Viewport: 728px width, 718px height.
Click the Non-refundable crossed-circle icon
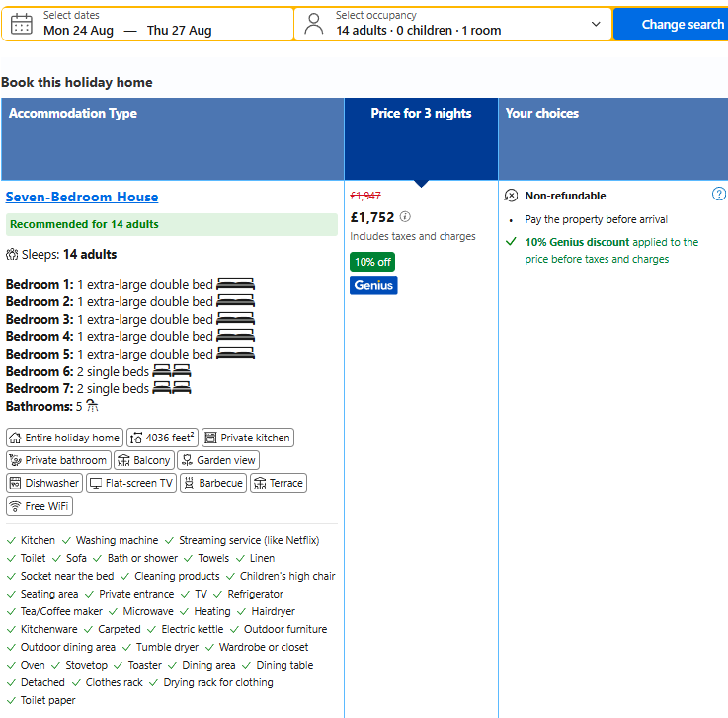(x=511, y=196)
